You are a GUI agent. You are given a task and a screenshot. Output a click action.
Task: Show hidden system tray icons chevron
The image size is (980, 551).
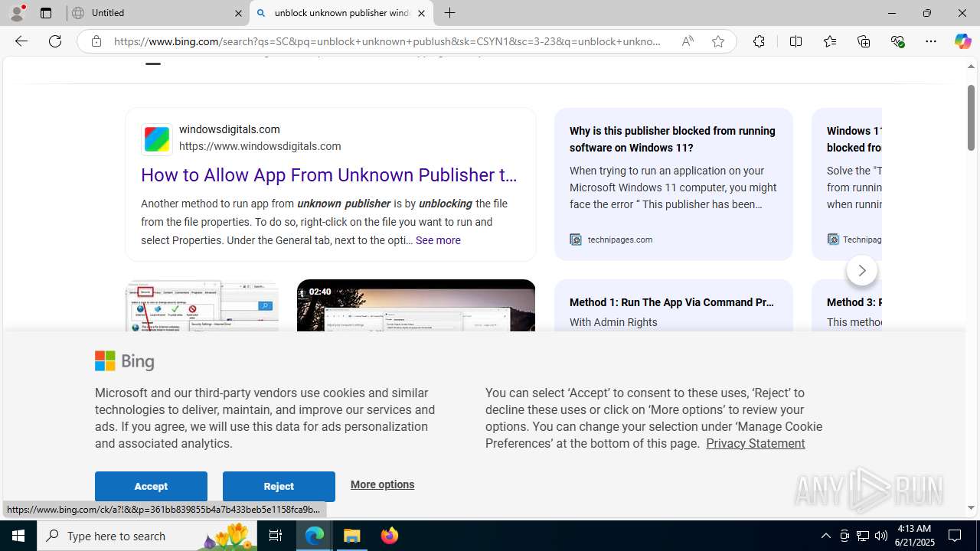point(825,536)
